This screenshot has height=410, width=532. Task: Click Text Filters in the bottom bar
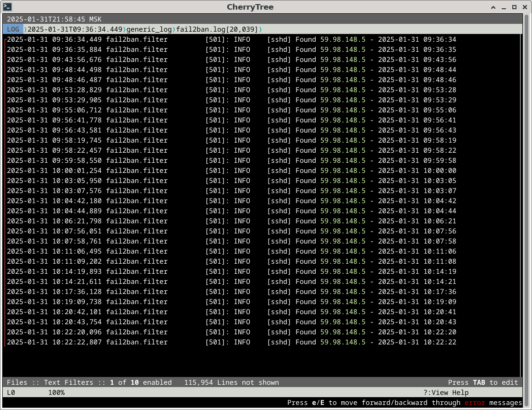tap(69, 382)
